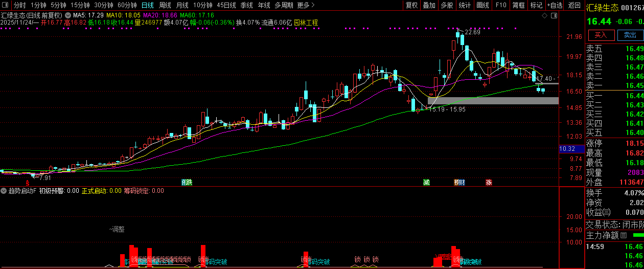Click the 换手 row
644x269 pixels.
tap(614, 193)
